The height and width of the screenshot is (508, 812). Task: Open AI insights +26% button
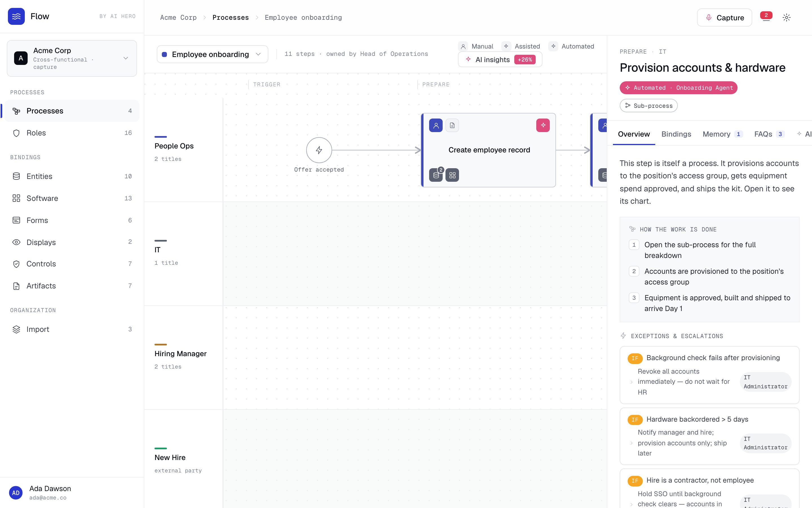(x=500, y=60)
